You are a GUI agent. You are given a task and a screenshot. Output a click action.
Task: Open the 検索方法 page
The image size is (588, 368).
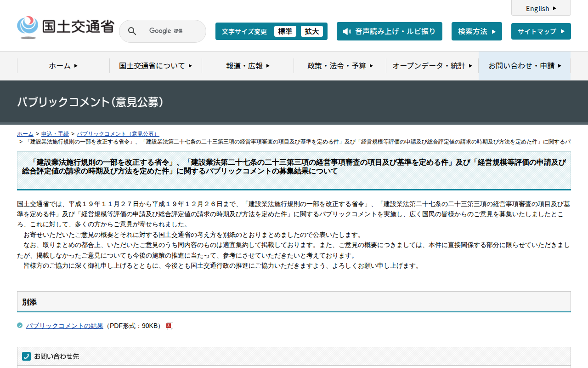coord(476,31)
